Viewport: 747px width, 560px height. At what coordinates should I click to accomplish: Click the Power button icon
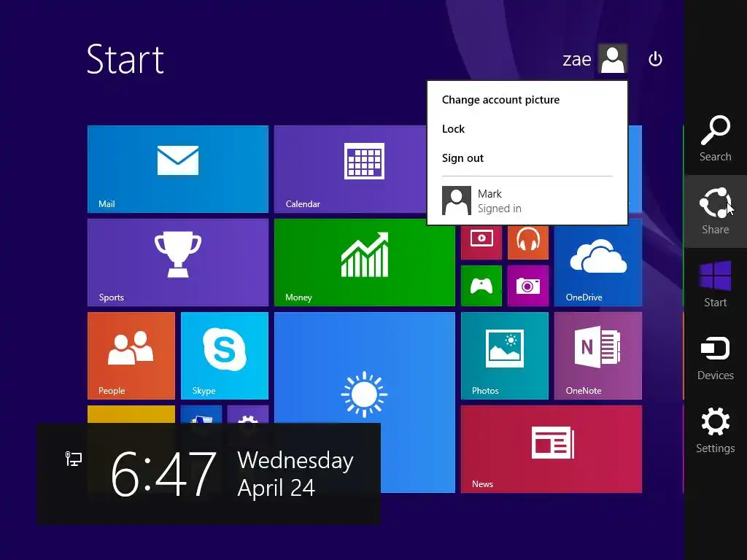click(656, 59)
